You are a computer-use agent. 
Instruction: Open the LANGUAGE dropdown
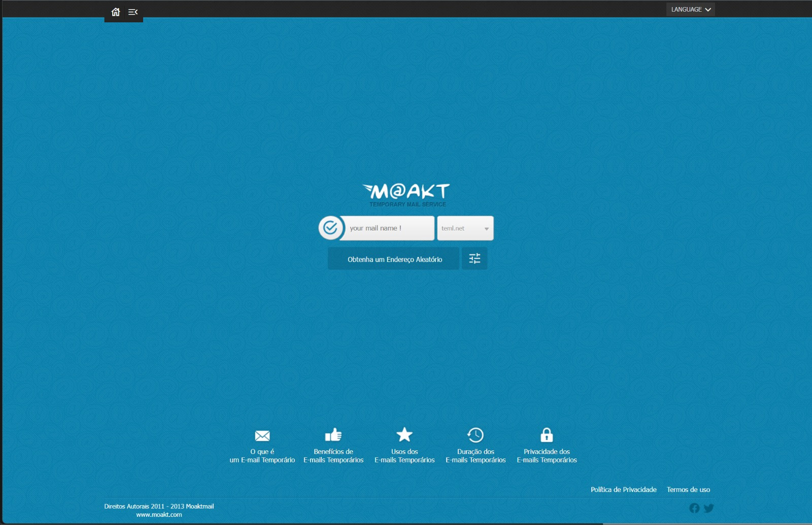pyautogui.click(x=690, y=9)
